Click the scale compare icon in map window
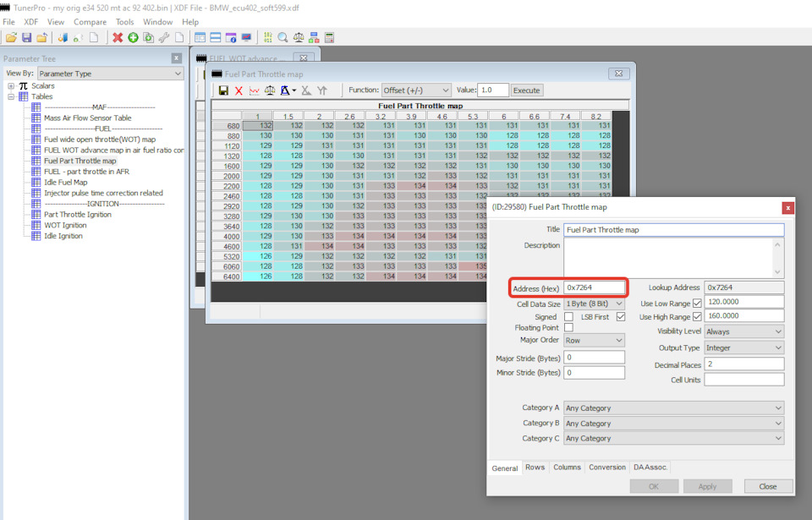 pyautogui.click(x=270, y=90)
